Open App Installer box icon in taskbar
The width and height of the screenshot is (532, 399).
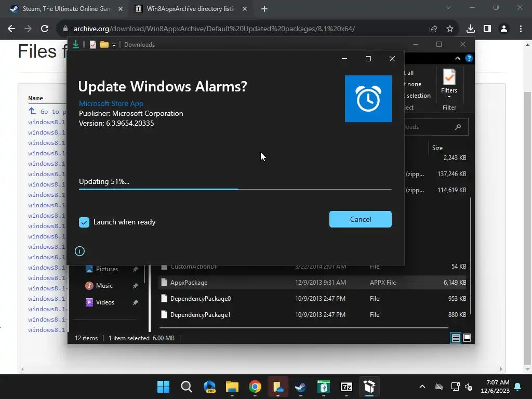coord(369,387)
